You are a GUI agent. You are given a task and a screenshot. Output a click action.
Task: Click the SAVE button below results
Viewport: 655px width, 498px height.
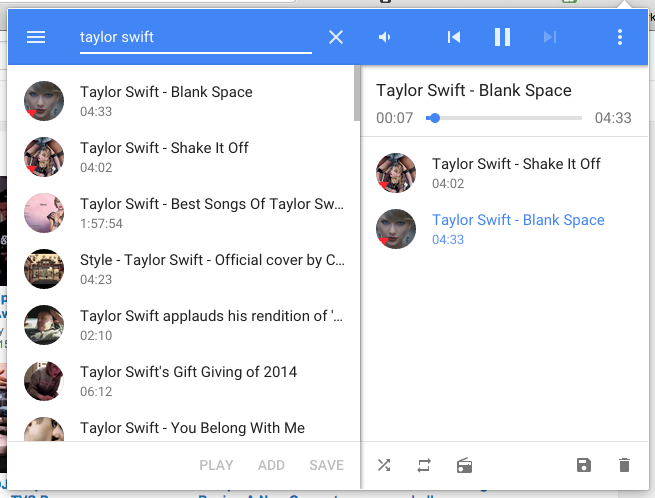tap(326, 465)
